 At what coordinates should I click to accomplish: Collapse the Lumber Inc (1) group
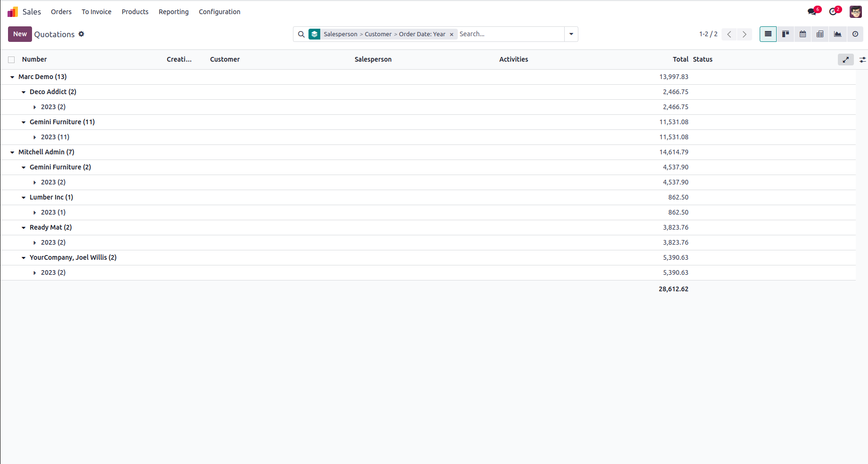coord(24,197)
